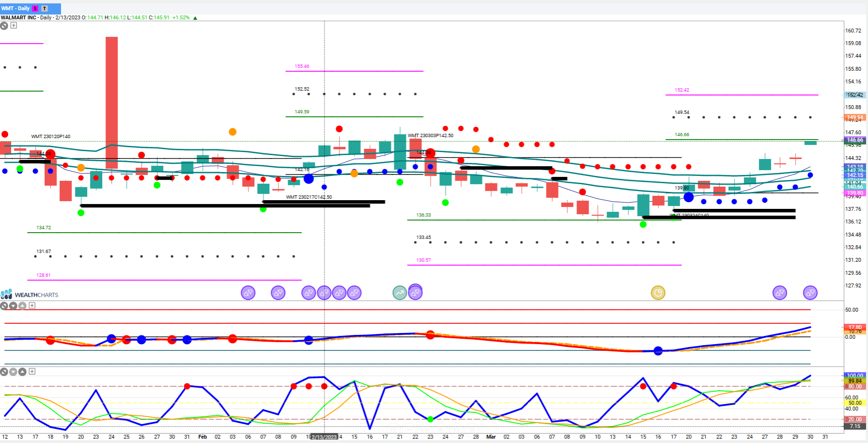868x443 pixels.
Task: Click the red 17.80 oscillator value tag
Action: [855, 327]
